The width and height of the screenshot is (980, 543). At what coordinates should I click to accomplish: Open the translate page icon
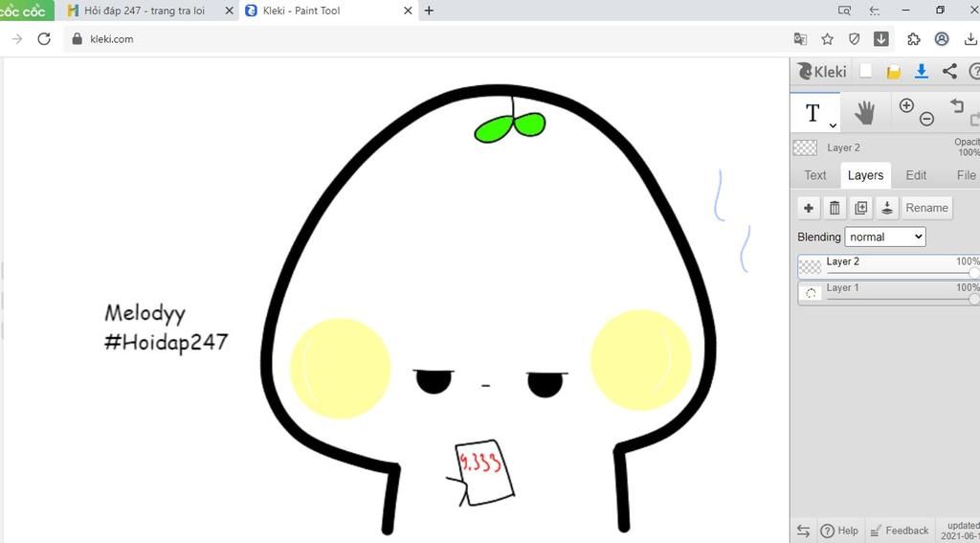(x=800, y=38)
